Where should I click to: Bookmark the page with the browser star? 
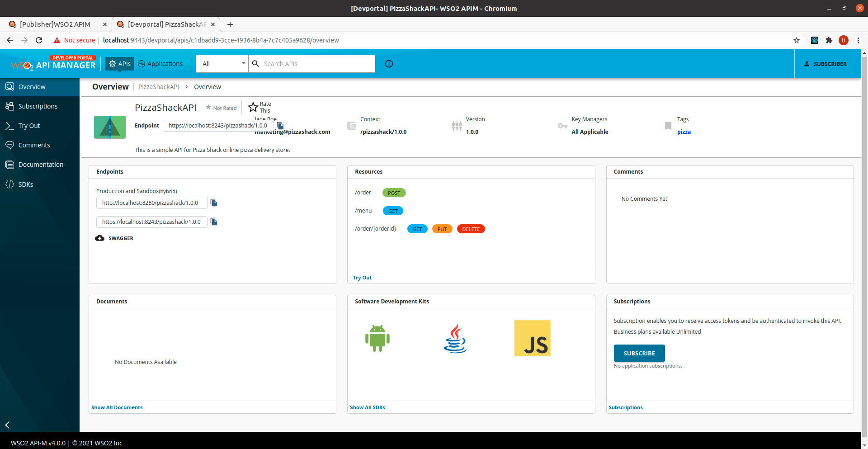coord(797,40)
